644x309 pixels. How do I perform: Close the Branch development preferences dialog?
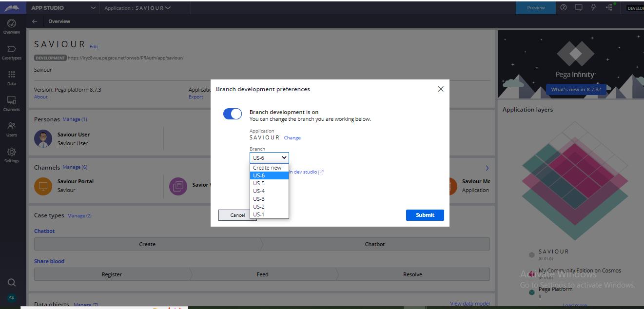tap(441, 89)
